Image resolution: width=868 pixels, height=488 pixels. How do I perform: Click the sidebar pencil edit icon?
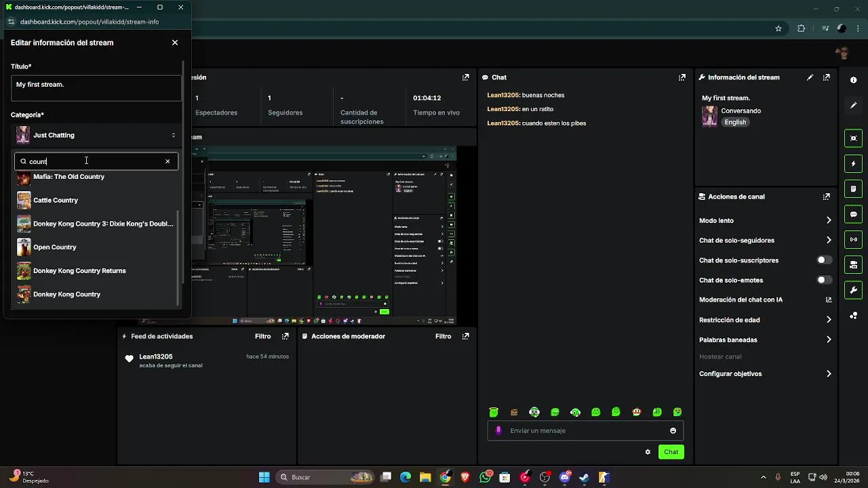(x=853, y=105)
